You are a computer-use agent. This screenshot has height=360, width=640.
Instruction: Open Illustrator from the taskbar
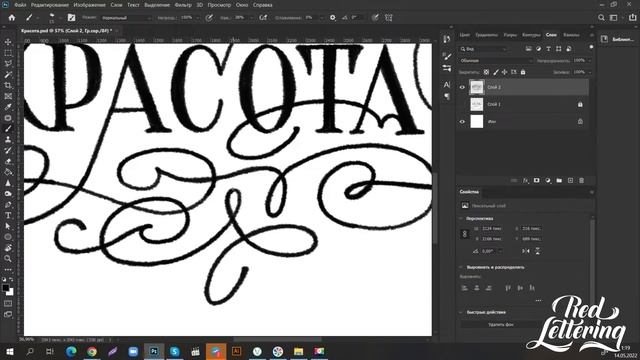236,351
